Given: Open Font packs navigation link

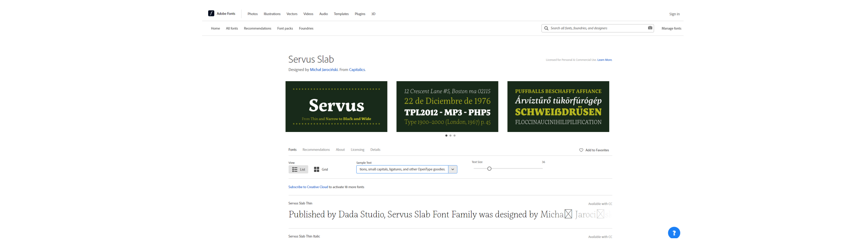Looking at the screenshot, I should [285, 28].
